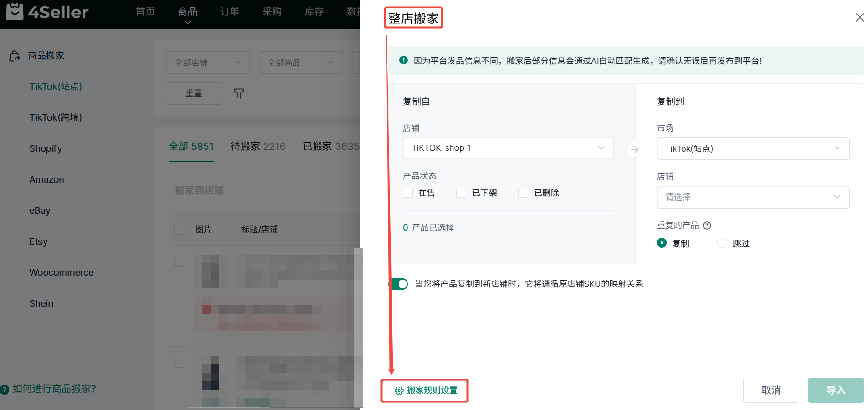Click the 0 产品已选择 counter text
The image size is (868, 410).
point(428,228)
